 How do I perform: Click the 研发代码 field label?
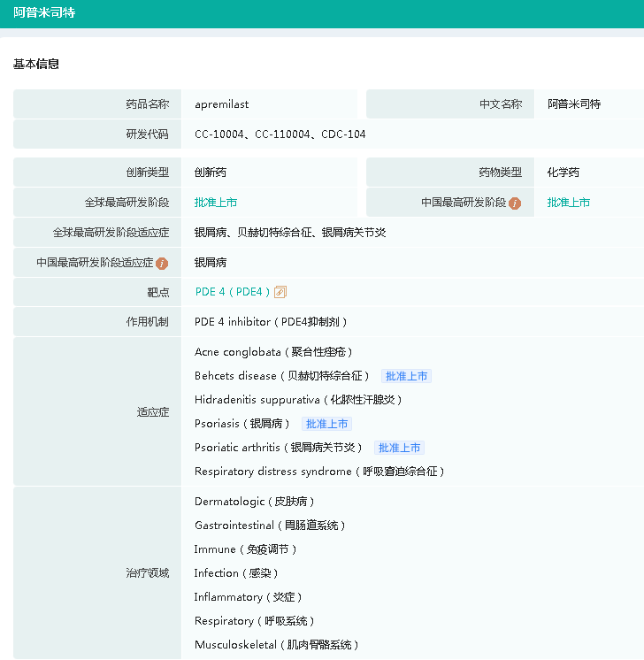[x=148, y=134]
